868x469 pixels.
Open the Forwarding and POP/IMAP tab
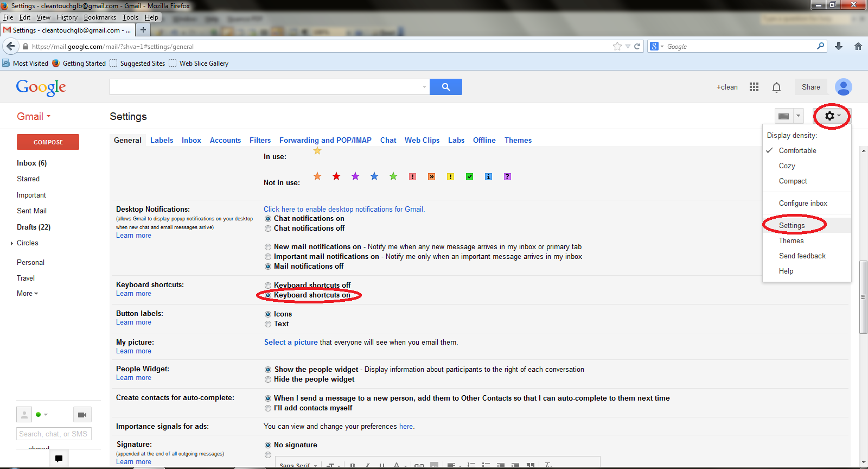click(x=325, y=140)
